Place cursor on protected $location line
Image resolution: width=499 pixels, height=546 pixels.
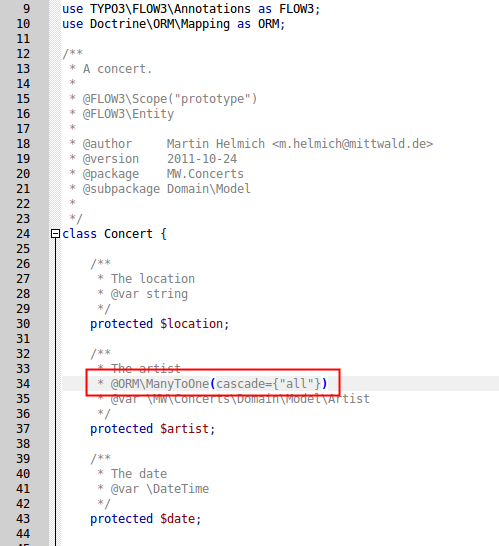[159, 324]
